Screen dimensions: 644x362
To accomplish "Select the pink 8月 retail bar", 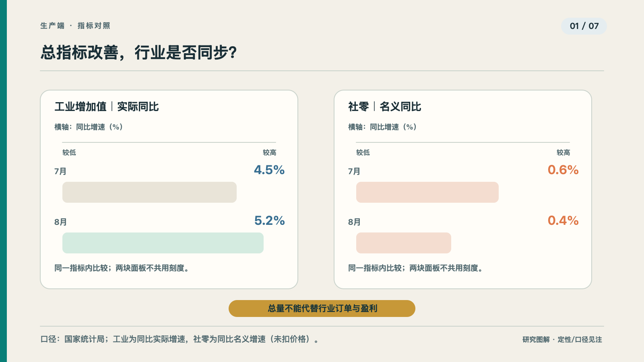I will [404, 243].
